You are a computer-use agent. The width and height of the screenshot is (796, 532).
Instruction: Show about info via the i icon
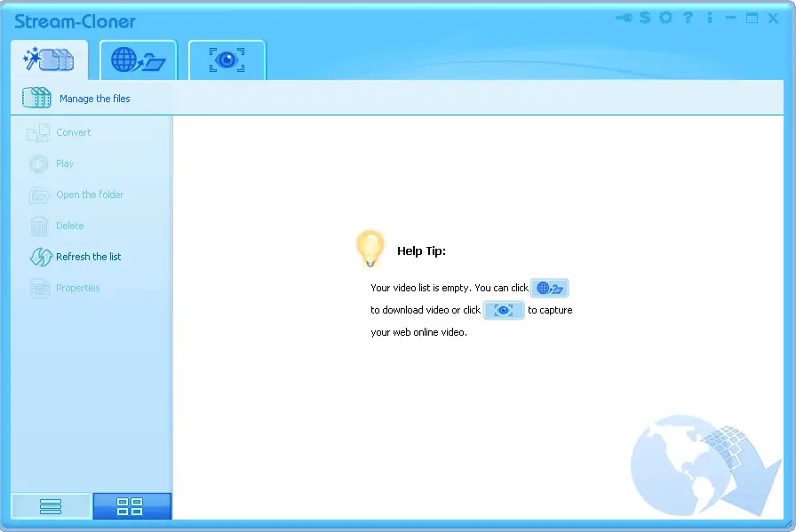point(709,18)
